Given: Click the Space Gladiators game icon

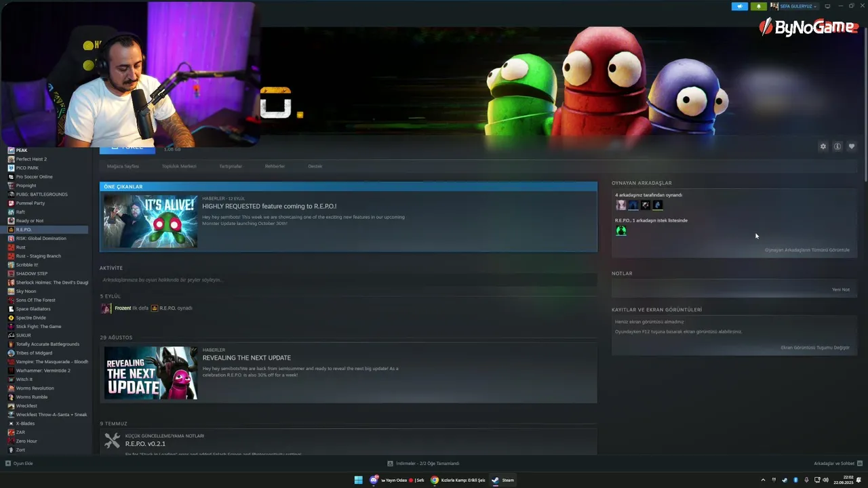Looking at the screenshot, I should pyautogui.click(x=11, y=309).
